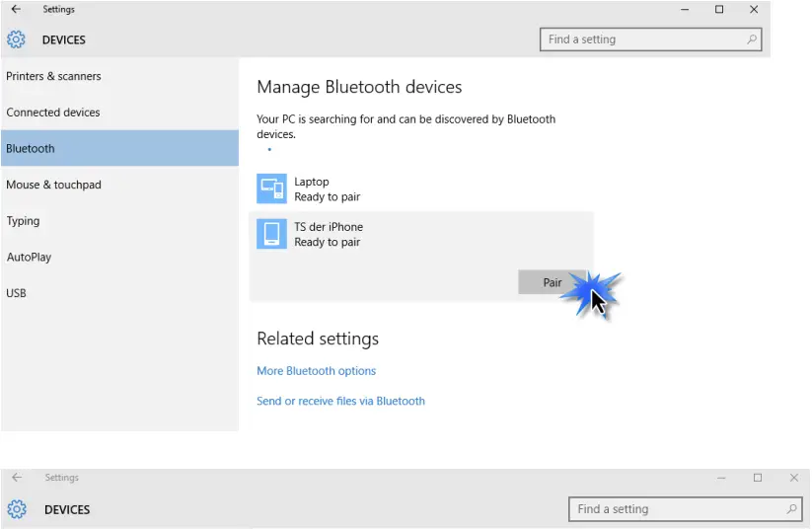Viewport: 812px width, 529px height.
Task: Maximize the lower Settings window
Action: [758, 478]
